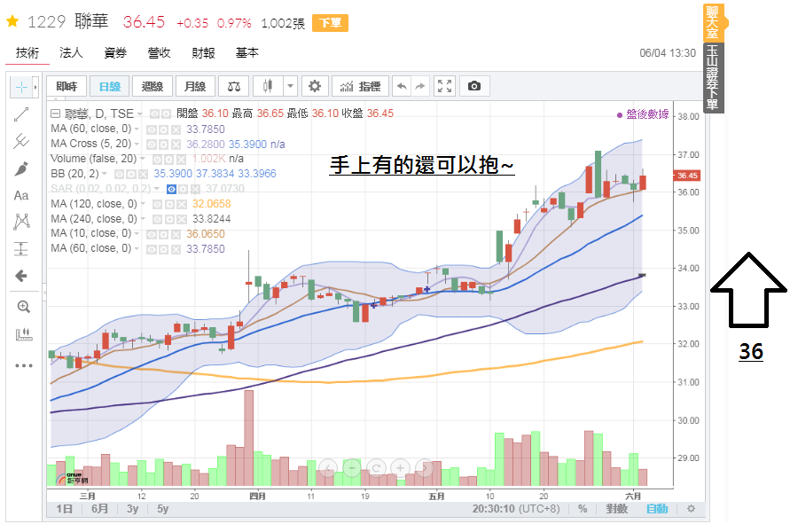The image size is (798, 532).
Task: Set chart range to 3y
Action: 132,509
